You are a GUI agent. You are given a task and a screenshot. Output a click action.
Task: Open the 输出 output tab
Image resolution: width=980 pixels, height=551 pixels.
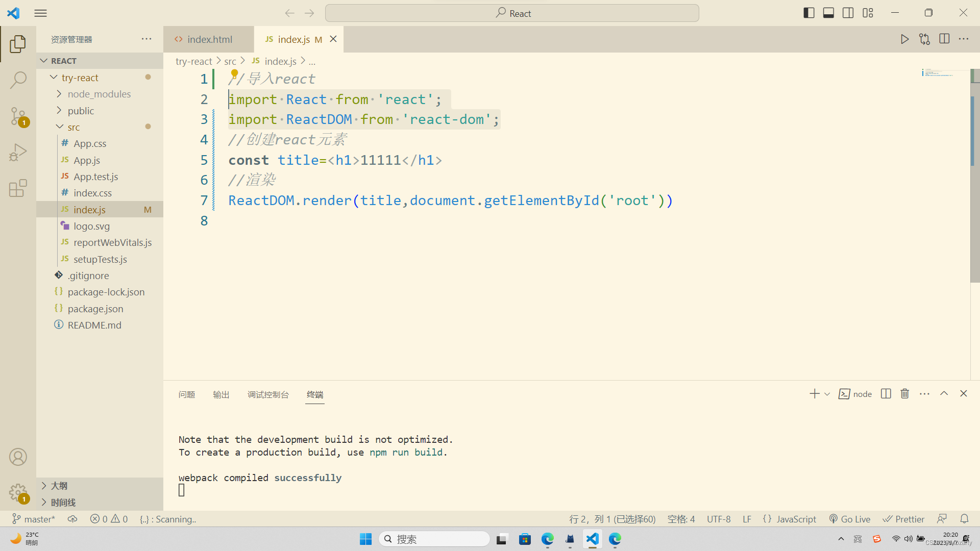(221, 394)
